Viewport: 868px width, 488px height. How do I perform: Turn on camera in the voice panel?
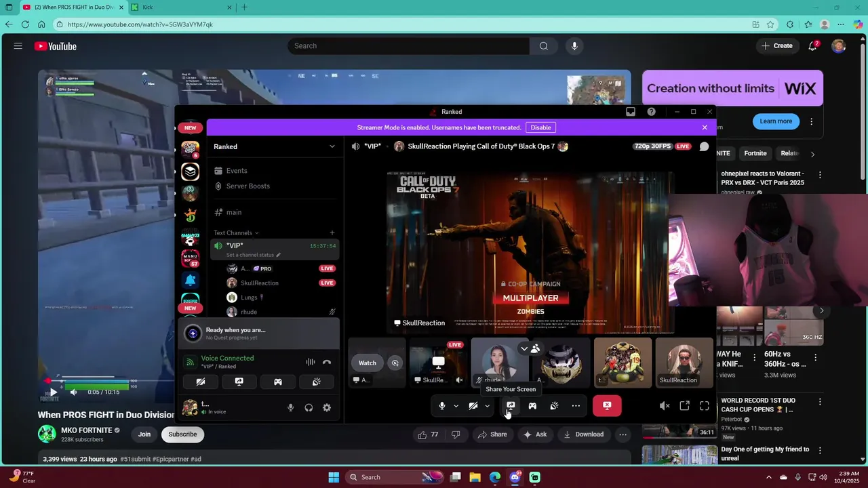201,382
